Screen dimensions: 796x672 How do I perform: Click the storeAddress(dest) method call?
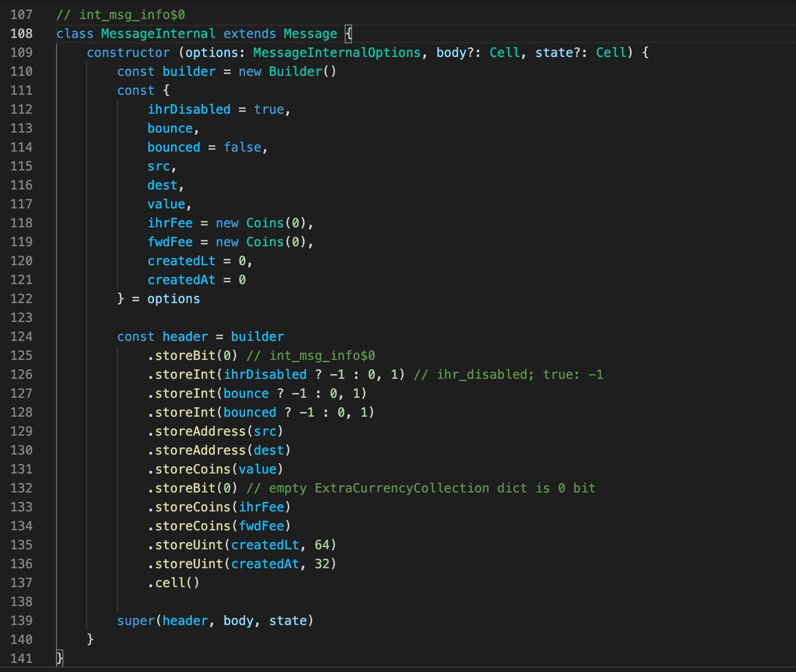click(219, 450)
